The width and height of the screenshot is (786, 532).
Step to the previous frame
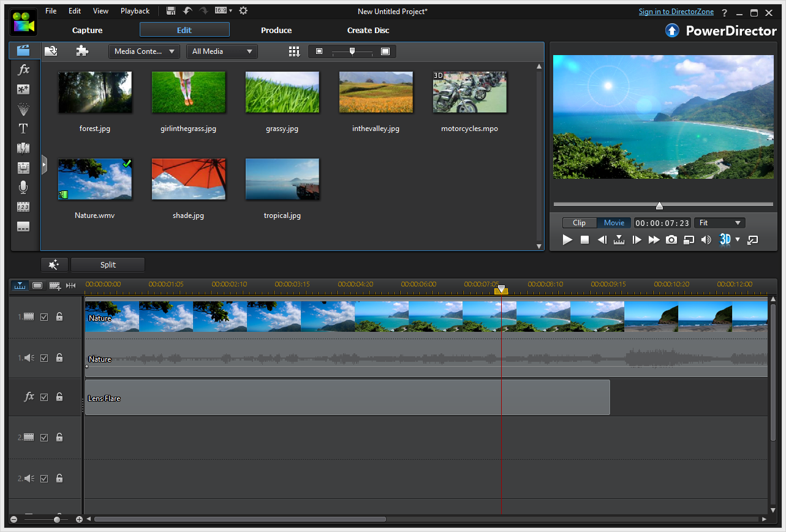(x=602, y=240)
